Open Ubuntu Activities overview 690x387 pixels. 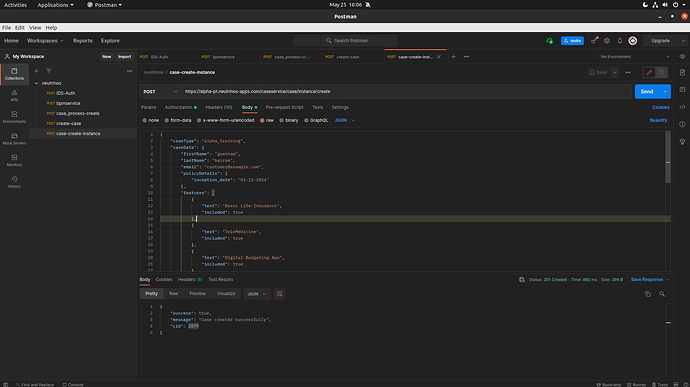[x=15, y=5]
